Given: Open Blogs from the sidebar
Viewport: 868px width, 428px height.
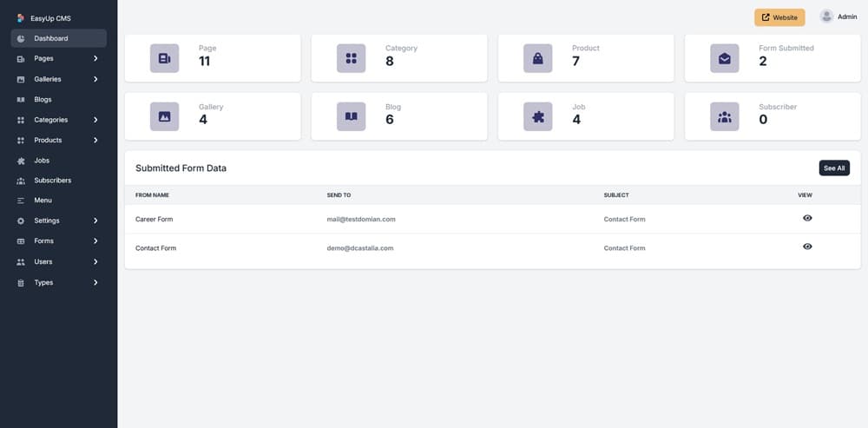Looking at the screenshot, I should 43,99.
